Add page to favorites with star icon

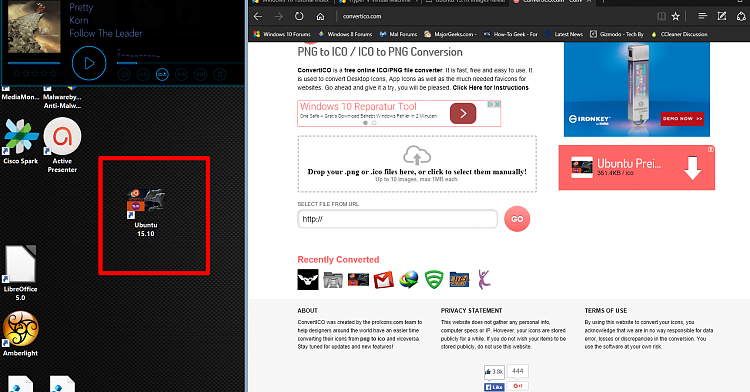(x=675, y=16)
